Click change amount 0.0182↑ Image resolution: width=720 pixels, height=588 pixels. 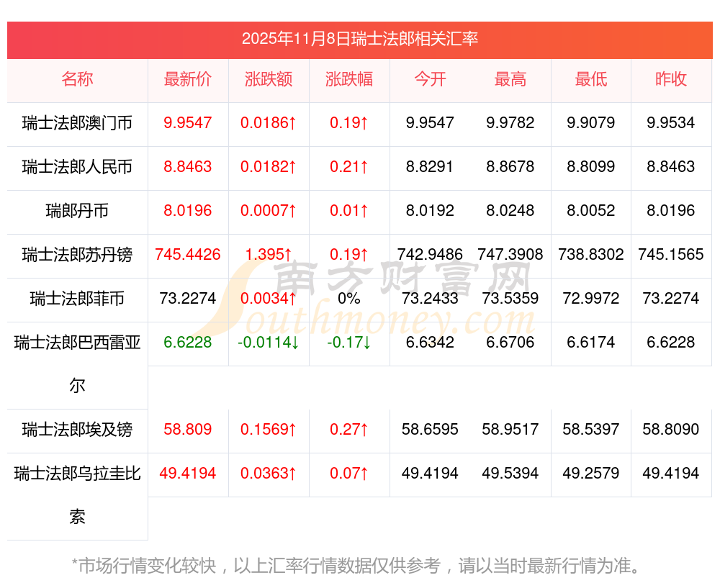tap(269, 167)
